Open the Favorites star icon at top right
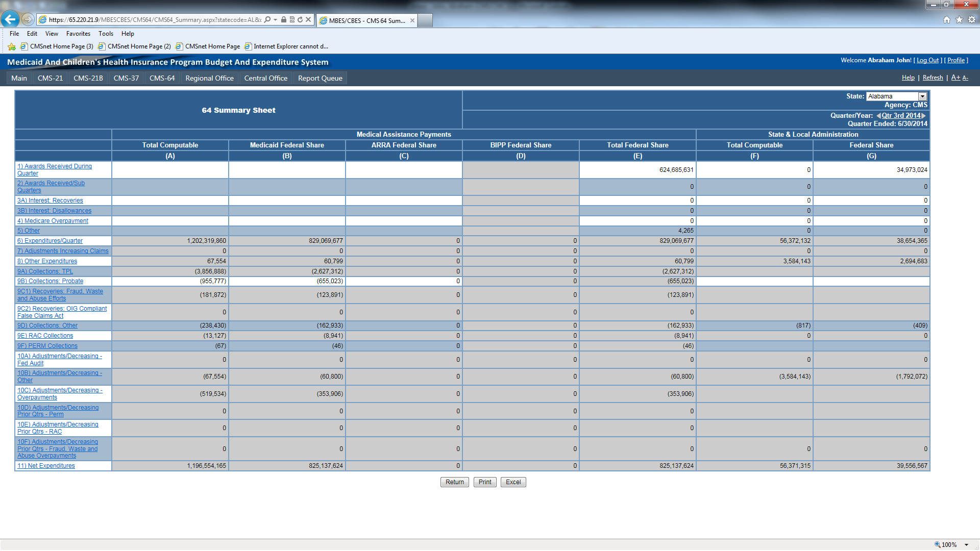Image resolution: width=980 pixels, height=551 pixels. coord(959,20)
